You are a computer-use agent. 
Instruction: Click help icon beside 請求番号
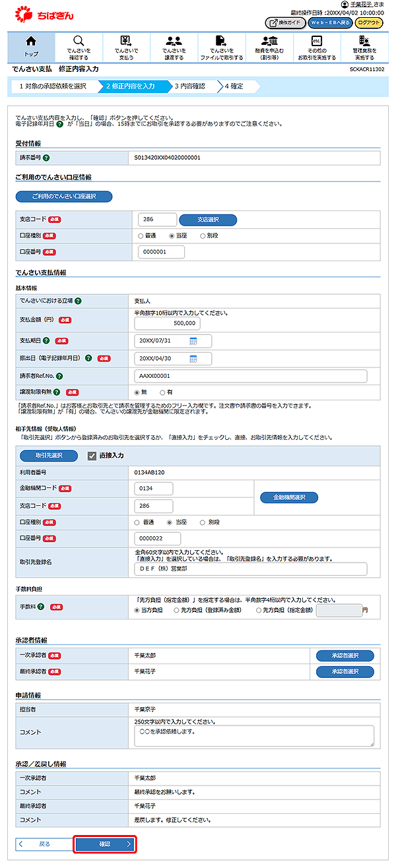(47, 158)
